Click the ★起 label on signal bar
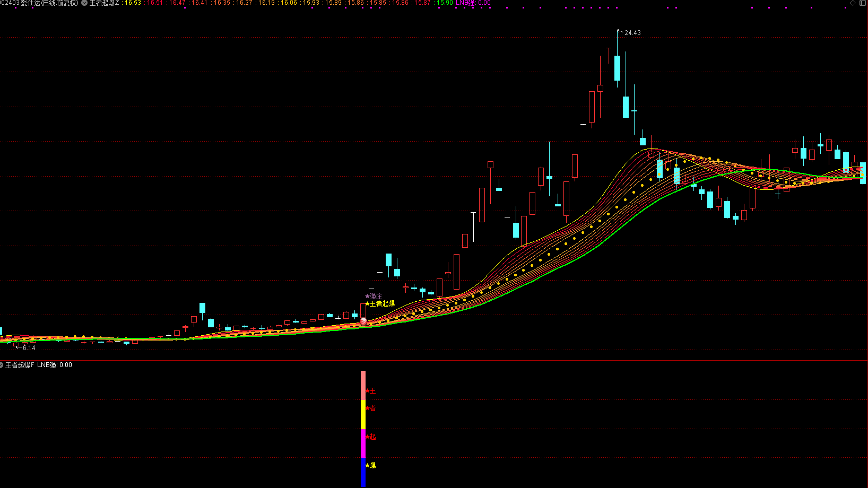 pos(370,437)
